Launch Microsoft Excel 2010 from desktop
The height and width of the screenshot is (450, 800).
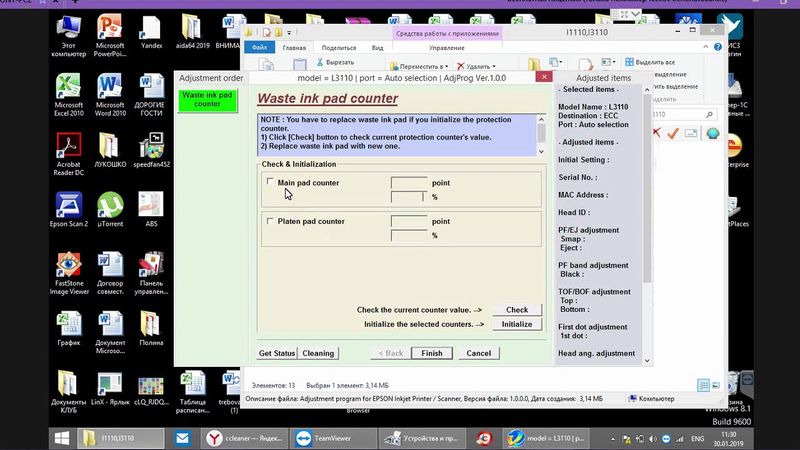(x=70, y=88)
